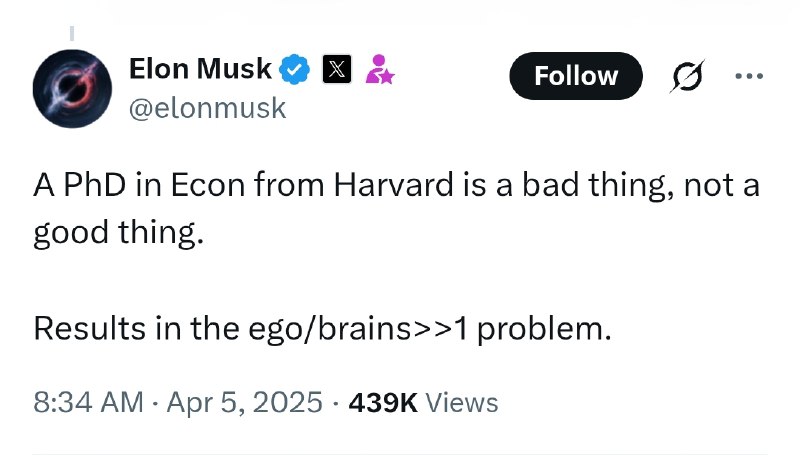The image size is (800, 456).
Task: Click the word 'problem.' ending the post
Action: (544, 330)
